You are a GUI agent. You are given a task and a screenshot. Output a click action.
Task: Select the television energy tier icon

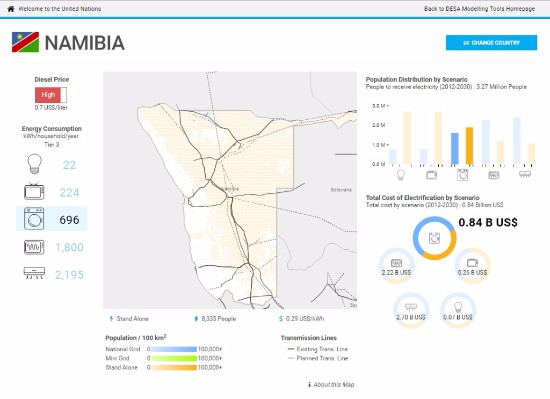tap(34, 191)
